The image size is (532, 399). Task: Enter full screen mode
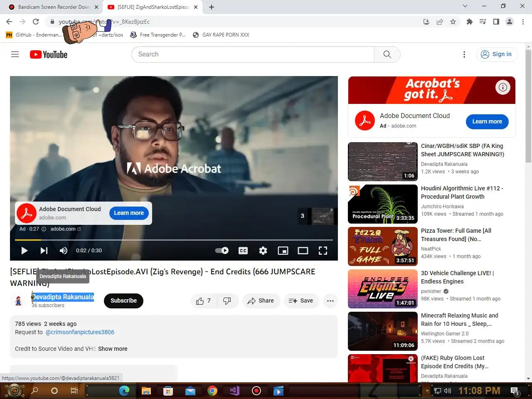pos(323,251)
